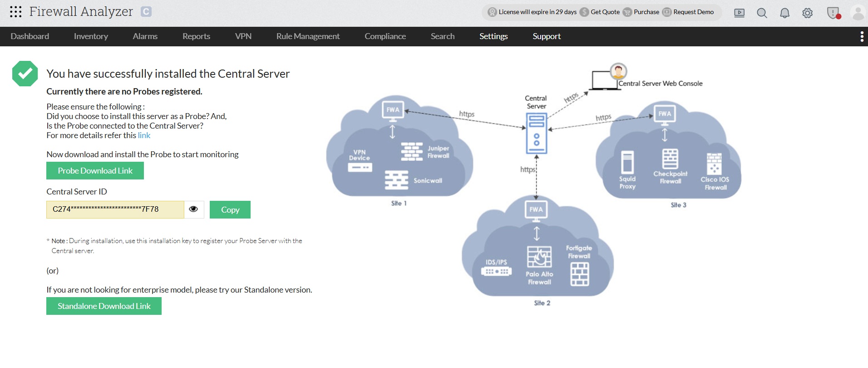Click the Checkpoint Firewall icon

[671, 159]
